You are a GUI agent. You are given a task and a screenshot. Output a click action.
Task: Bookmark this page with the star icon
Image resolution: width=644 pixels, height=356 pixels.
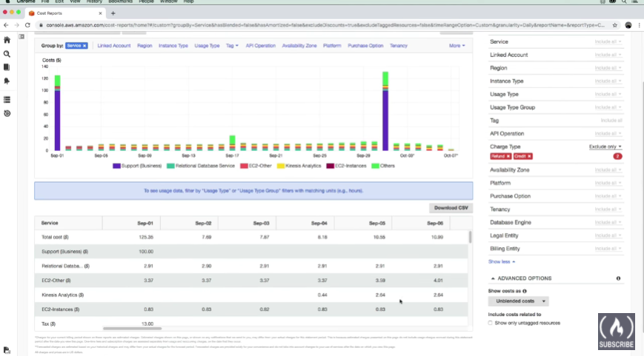[615, 25]
